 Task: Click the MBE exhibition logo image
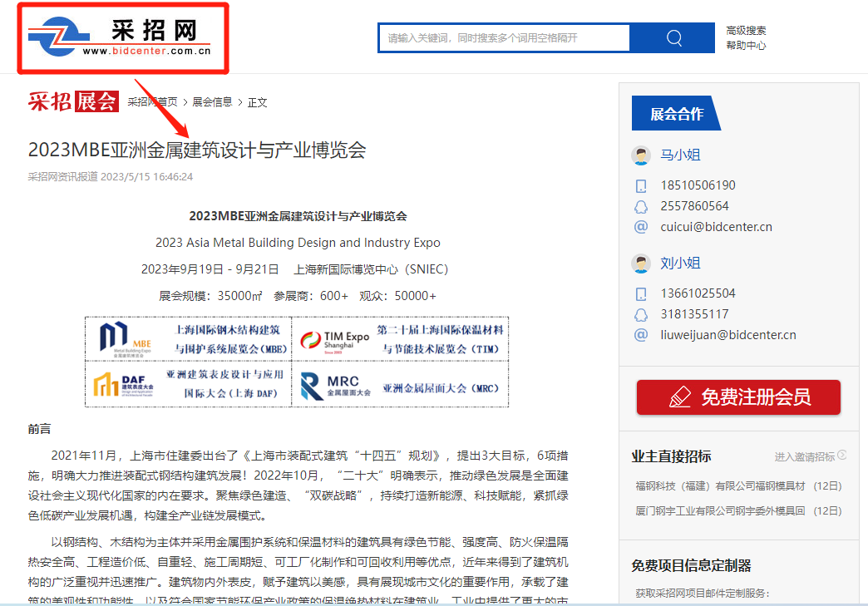[126, 339]
